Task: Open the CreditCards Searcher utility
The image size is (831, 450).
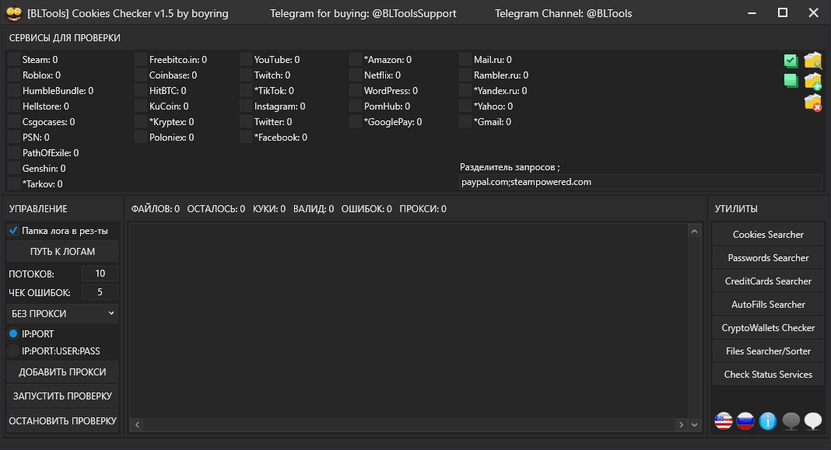Action: click(x=768, y=281)
